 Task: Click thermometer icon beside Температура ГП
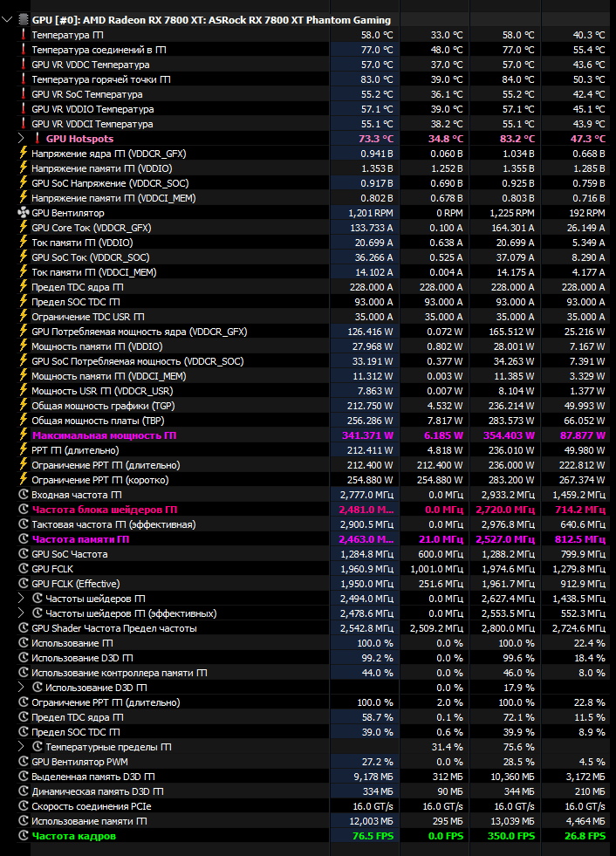tap(24, 35)
